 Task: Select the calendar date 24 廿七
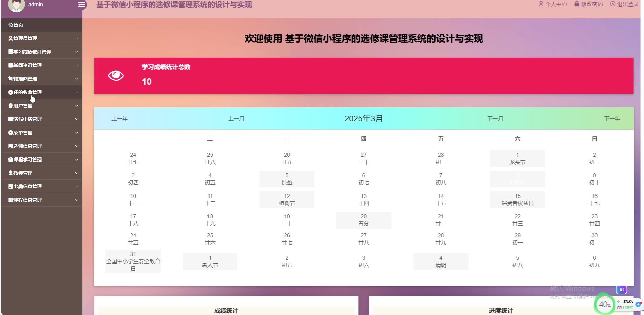pos(133,159)
